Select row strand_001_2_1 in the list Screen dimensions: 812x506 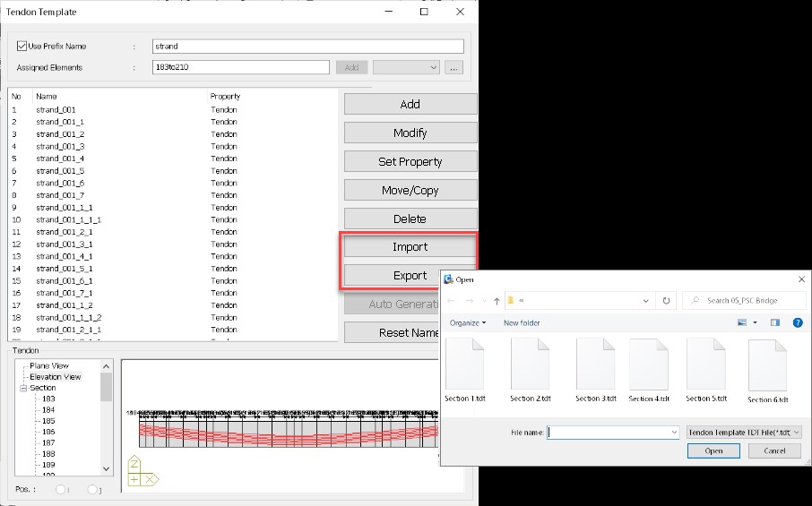click(x=173, y=232)
